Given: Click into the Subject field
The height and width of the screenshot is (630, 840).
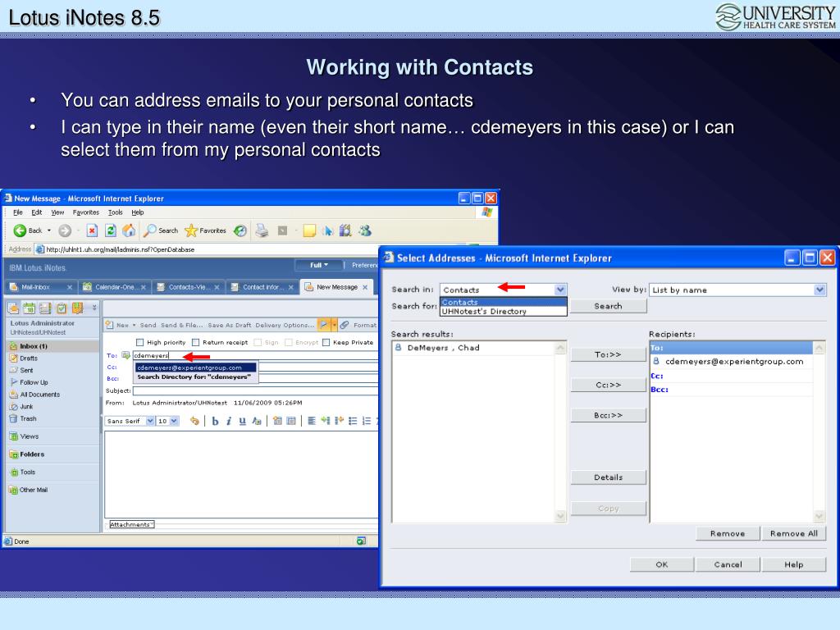Looking at the screenshot, I should 256,390.
